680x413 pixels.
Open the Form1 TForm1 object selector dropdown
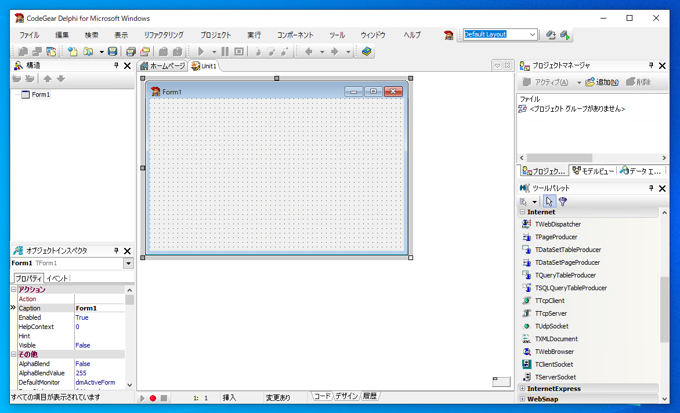pos(128,263)
